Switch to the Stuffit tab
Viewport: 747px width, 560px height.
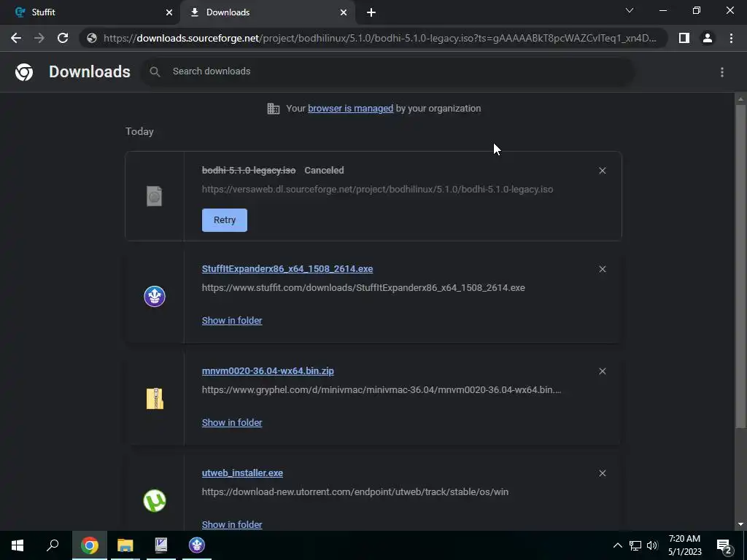pyautogui.click(x=90, y=12)
